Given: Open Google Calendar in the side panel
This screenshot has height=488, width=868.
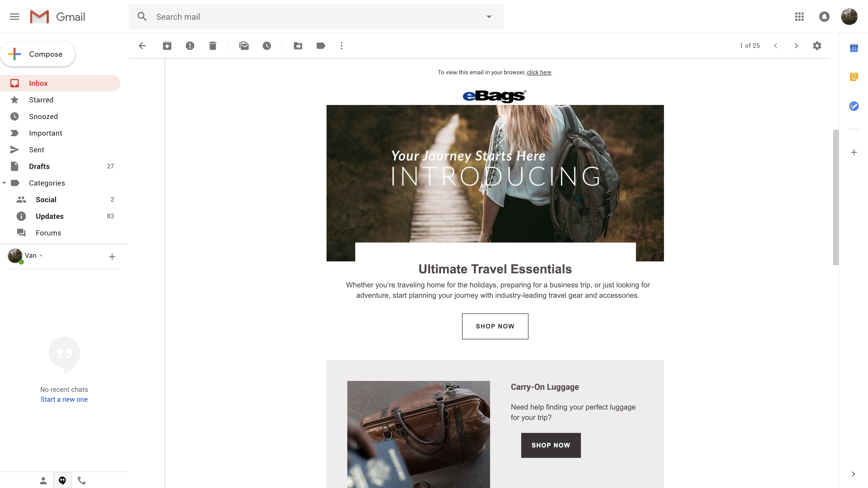Looking at the screenshot, I should click(x=853, y=48).
